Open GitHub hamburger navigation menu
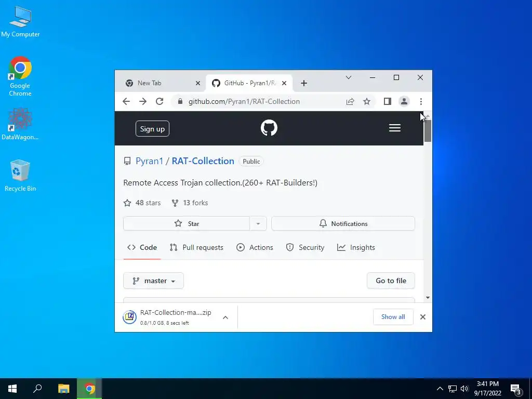532x399 pixels. [395, 128]
